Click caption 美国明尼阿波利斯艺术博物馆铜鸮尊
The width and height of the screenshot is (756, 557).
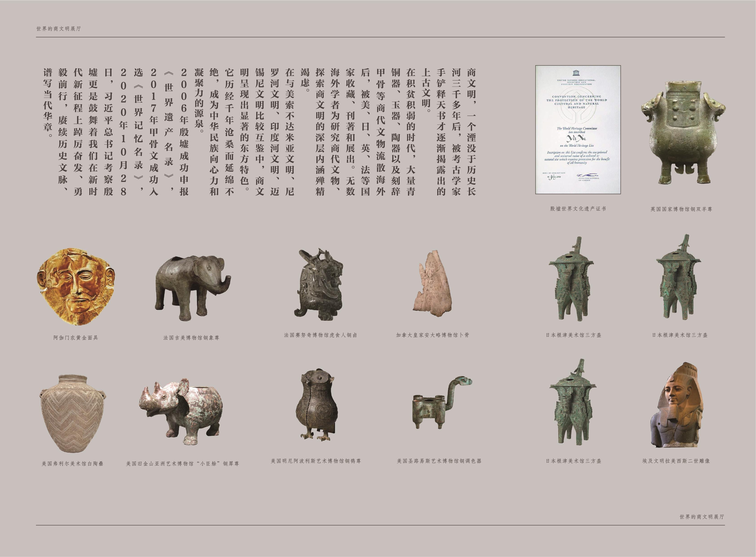(x=316, y=461)
